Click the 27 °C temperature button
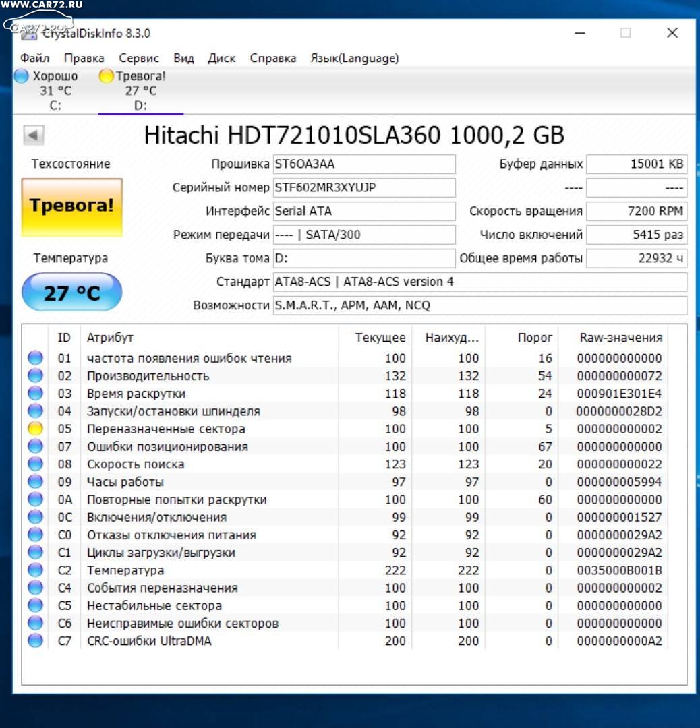The width and height of the screenshot is (700, 728). [x=72, y=292]
